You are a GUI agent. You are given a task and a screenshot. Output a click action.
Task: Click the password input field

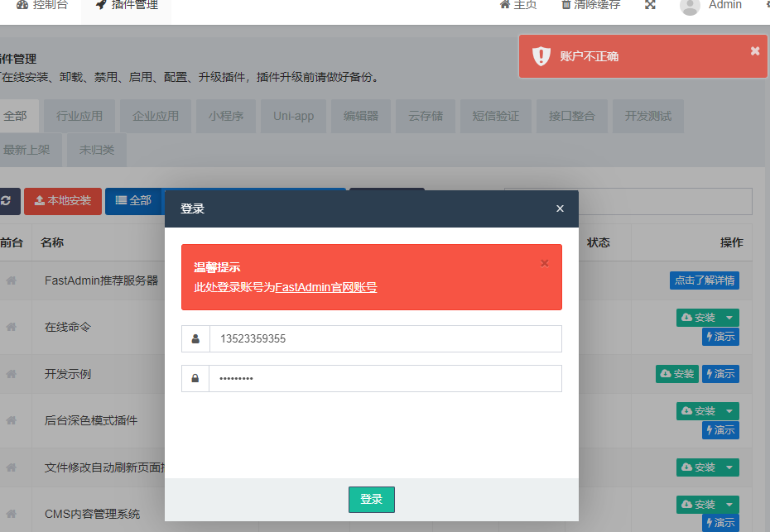pyautogui.click(x=386, y=378)
